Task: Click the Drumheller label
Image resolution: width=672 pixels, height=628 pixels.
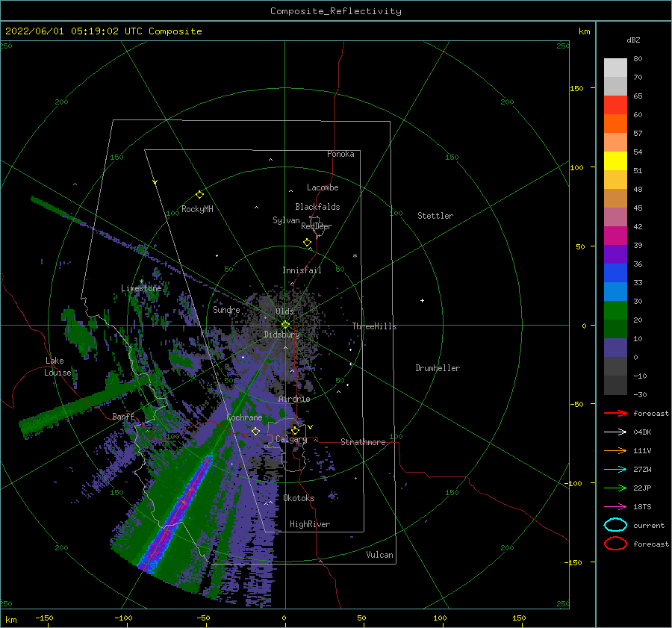Action: pos(437,368)
